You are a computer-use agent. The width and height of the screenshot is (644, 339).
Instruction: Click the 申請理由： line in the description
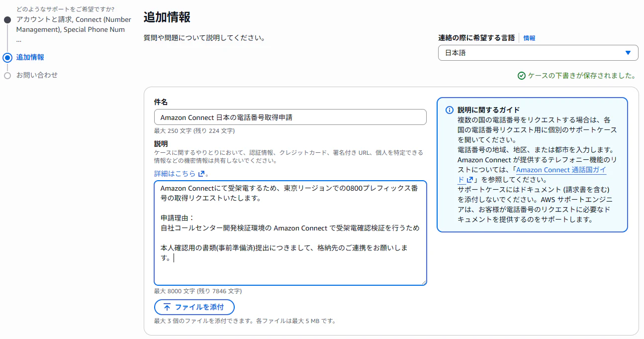tap(177, 218)
